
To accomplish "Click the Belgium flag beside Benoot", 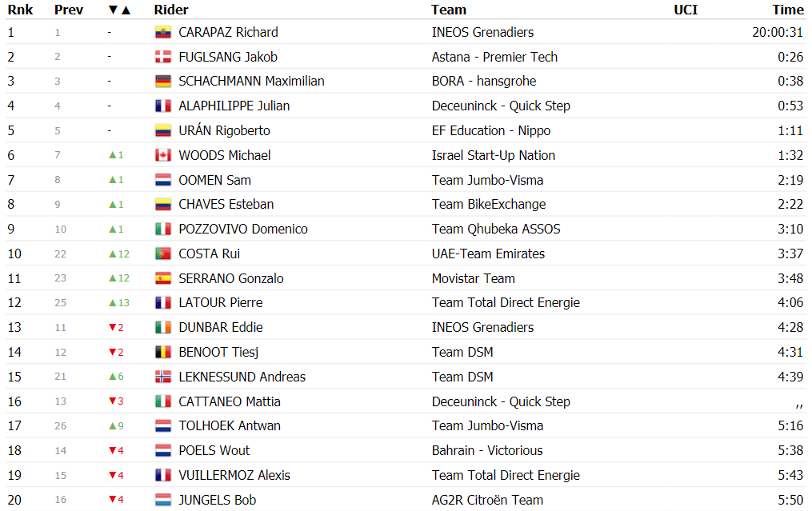I will click(x=163, y=353).
